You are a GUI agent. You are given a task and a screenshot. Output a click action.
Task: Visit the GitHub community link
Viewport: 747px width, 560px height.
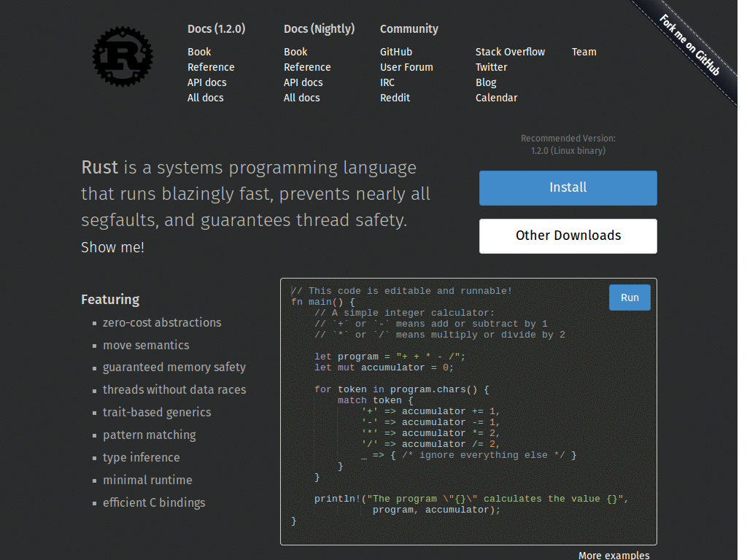(395, 52)
